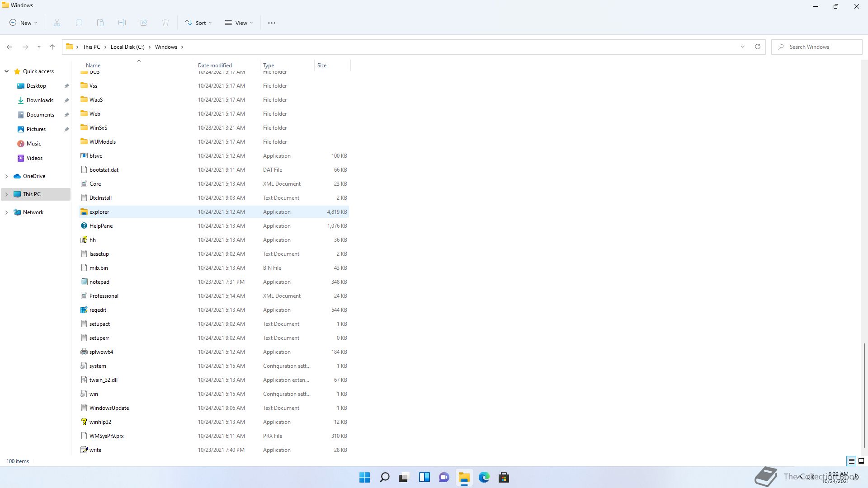Go up one folder level
The image size is (868, 488).
[52, 47]
